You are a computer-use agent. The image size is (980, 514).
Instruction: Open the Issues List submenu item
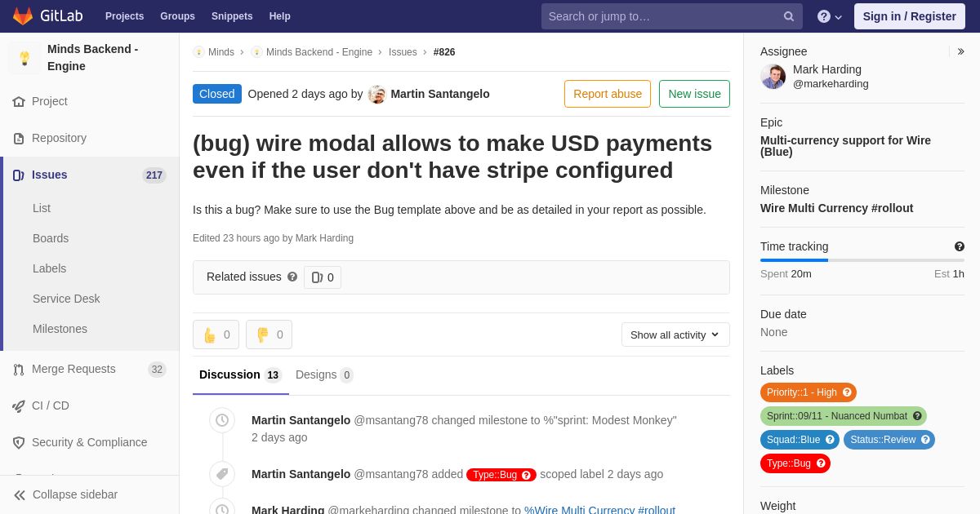pyautogui.click(x=42, y=208)
